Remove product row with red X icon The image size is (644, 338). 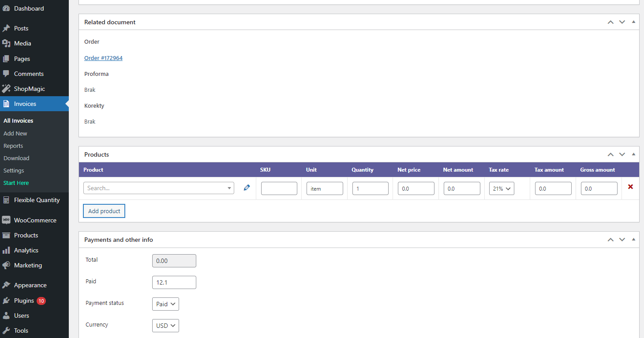630,187
